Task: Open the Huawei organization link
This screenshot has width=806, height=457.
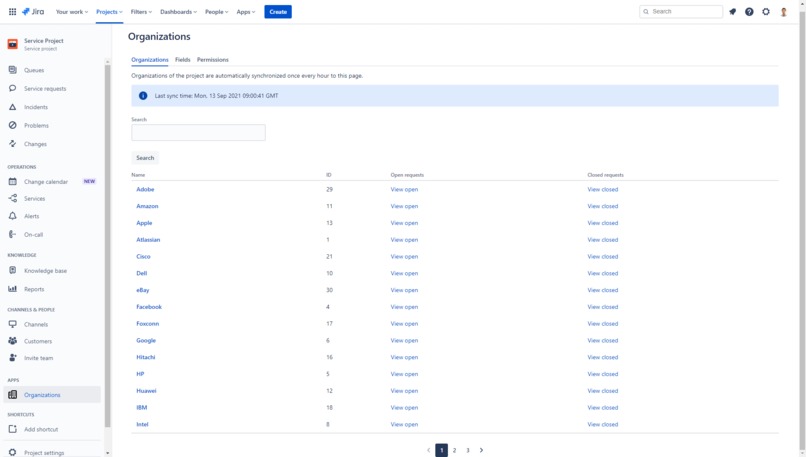Action: tap(146, 391)
